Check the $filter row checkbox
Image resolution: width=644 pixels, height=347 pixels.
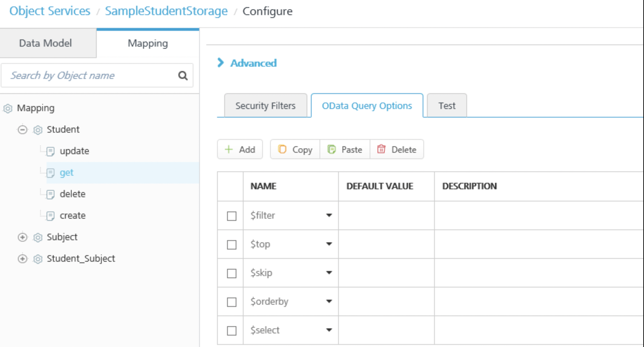(232, 216)
